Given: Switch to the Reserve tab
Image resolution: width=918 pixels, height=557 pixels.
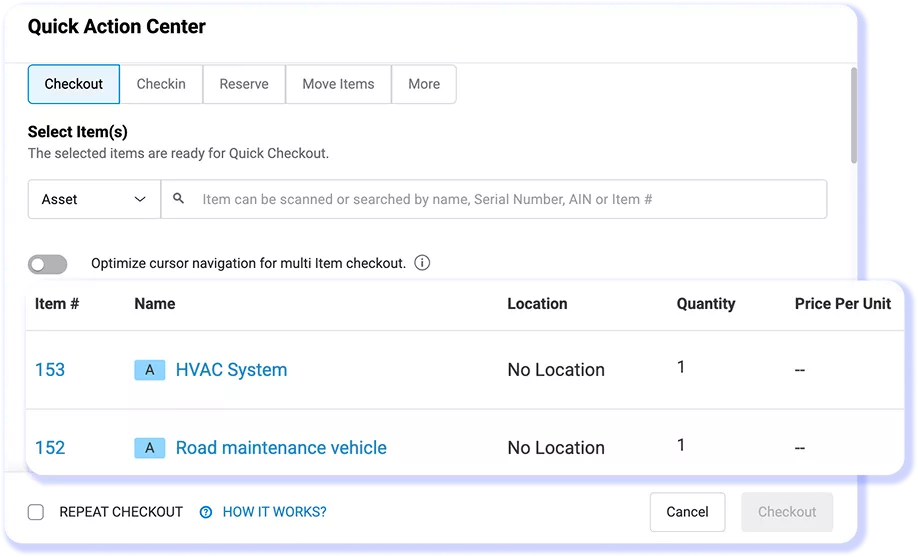Looking at the screenshot, I should (x=244, y=84).
